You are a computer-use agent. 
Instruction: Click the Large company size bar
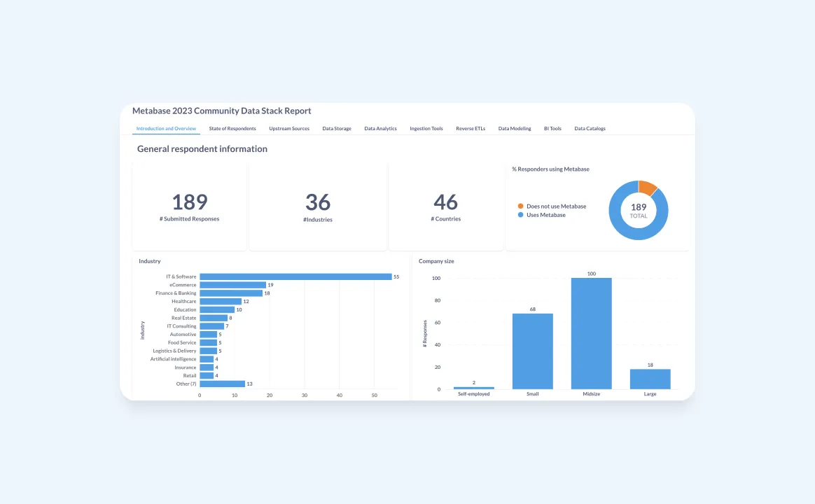(x=650, y=379)
